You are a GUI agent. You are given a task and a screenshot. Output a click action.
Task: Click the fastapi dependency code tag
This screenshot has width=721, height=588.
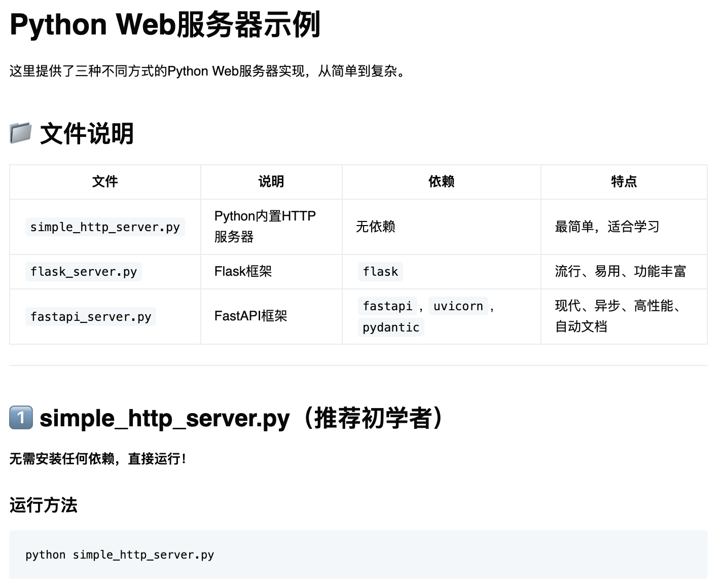click(x=387, y=306)
